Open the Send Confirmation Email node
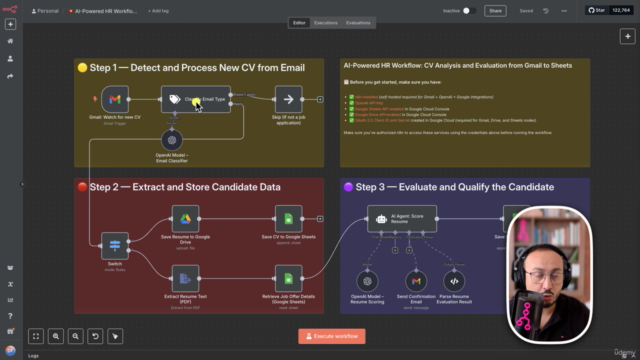Viewport: 640px width, 360px height. tap(416, 281)
